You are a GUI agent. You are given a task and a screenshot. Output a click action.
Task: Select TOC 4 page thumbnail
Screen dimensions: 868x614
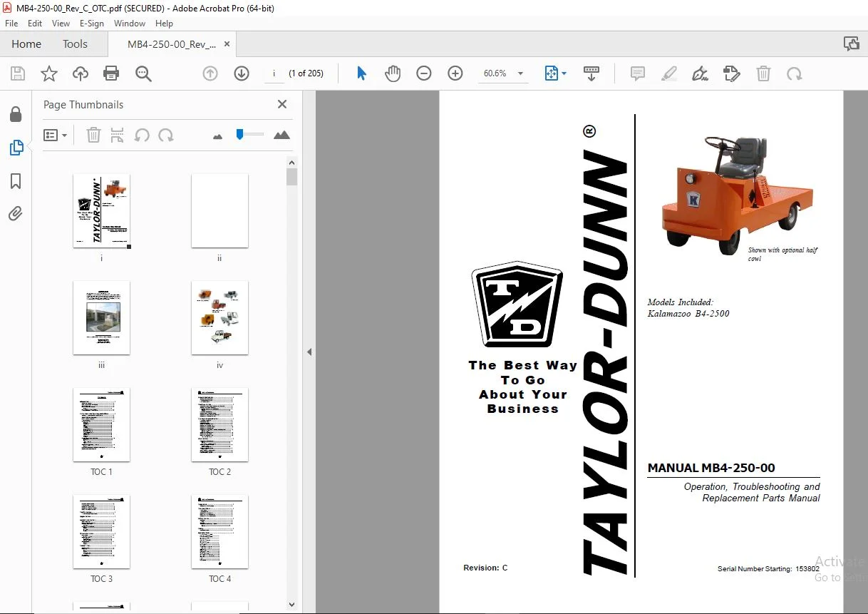coord(219,532)
